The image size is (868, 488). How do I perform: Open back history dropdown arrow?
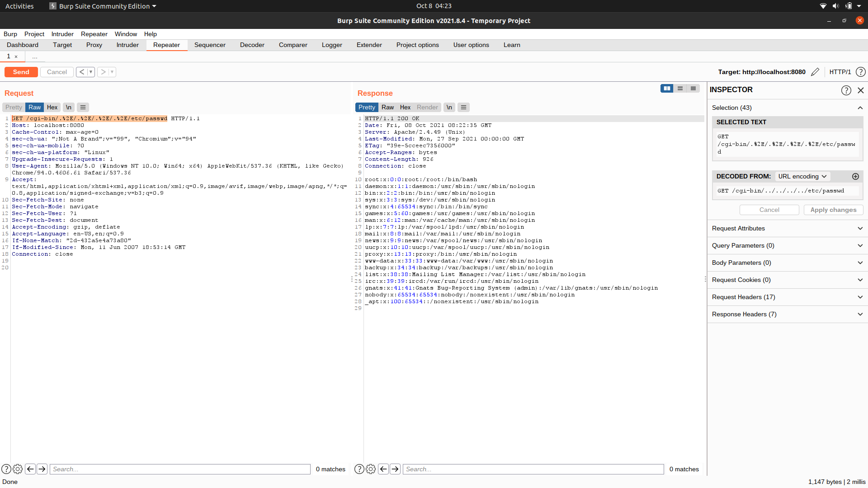[91, 72]
